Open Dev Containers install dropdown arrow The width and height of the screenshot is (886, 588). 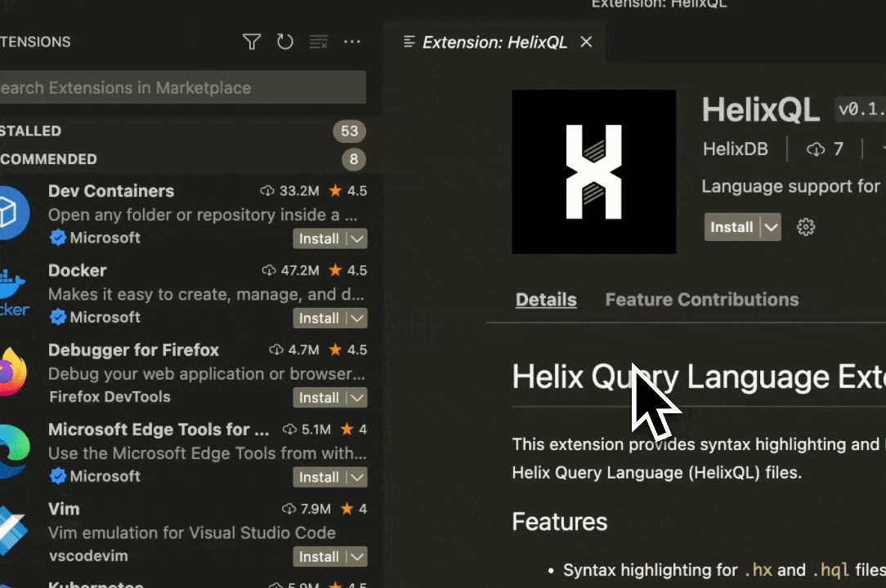click(x=356, y=238)
